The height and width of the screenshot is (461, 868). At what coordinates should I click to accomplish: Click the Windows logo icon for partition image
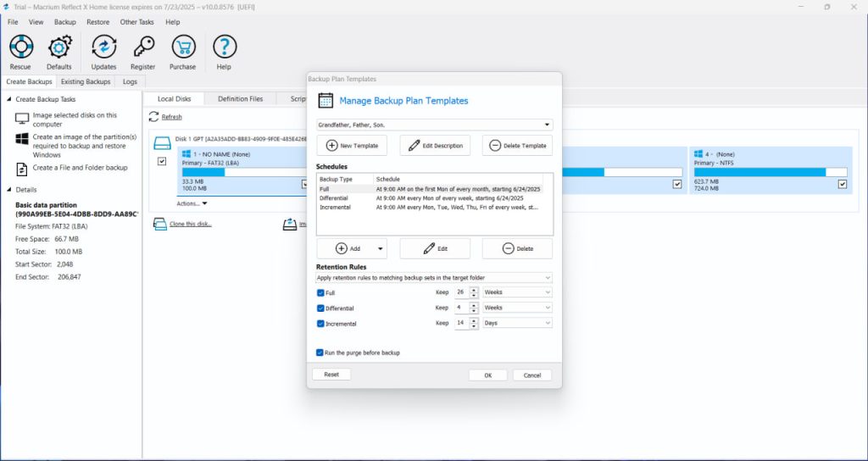[22, 139]
